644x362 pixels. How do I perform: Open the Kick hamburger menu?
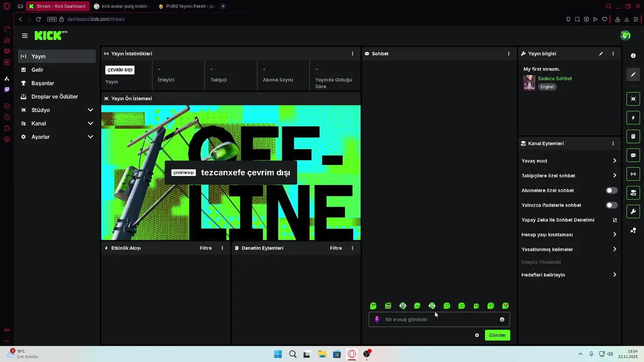coord(25,36)
